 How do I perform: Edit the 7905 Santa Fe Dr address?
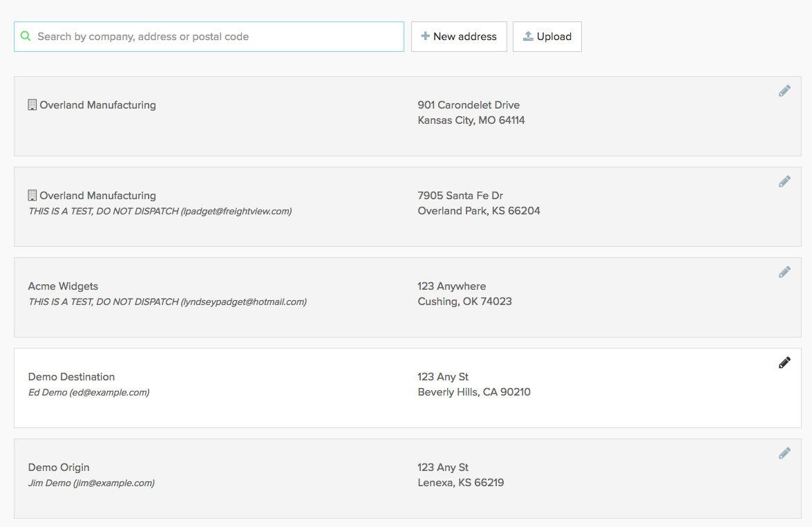click(x=784, y=181)
